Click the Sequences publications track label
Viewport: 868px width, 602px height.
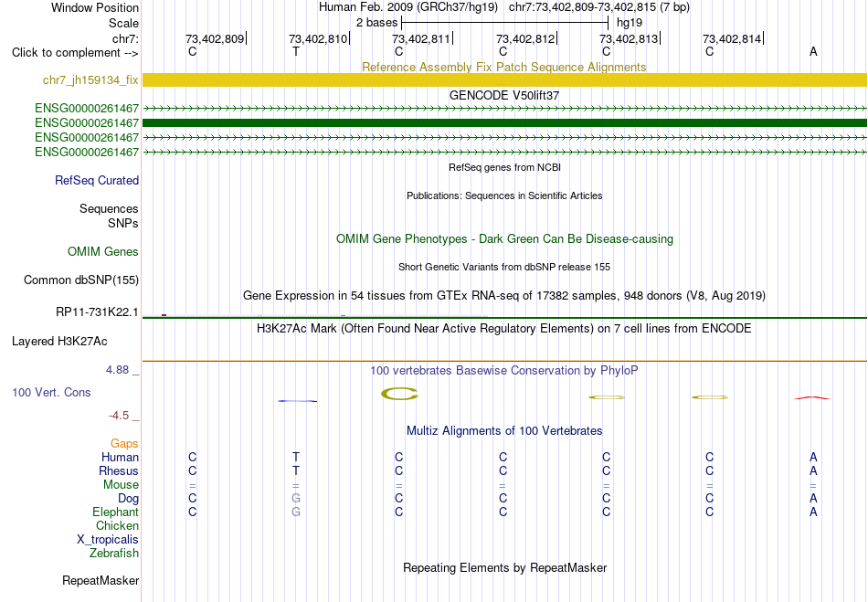[109, 208]
